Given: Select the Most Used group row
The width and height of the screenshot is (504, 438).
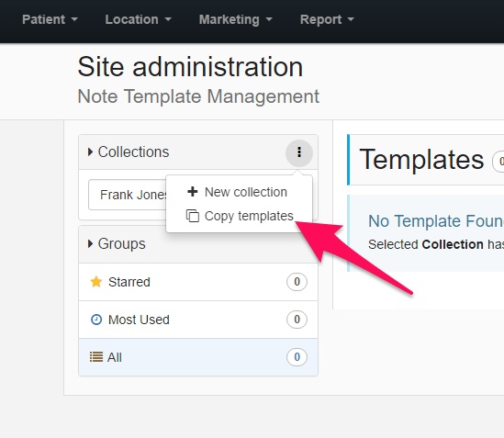Looking at the screenshot, I should 198,320.
